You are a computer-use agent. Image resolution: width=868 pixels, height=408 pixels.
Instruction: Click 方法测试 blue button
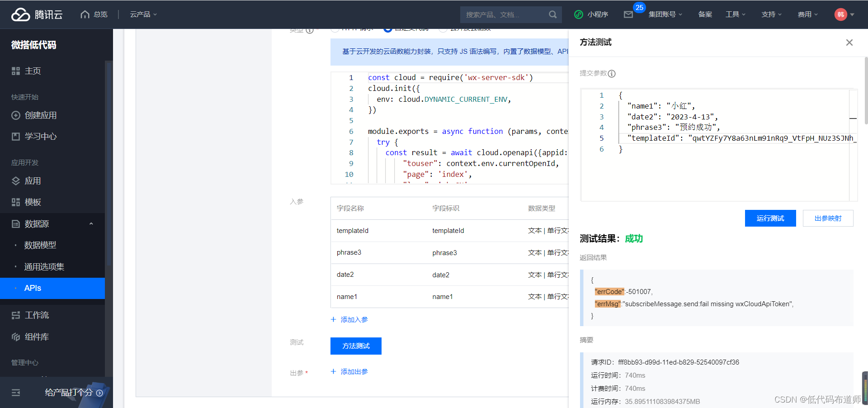356,346
